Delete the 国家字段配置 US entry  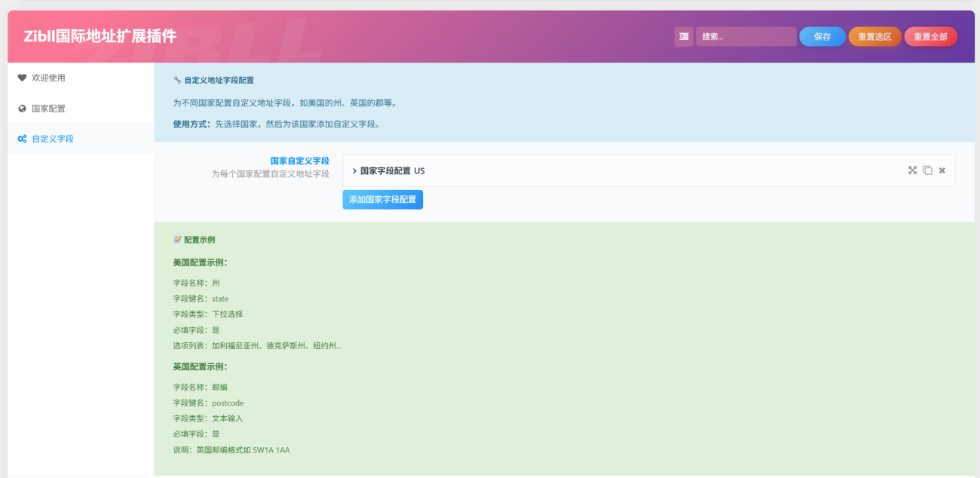pyautogui.click(x=942, y=170)
